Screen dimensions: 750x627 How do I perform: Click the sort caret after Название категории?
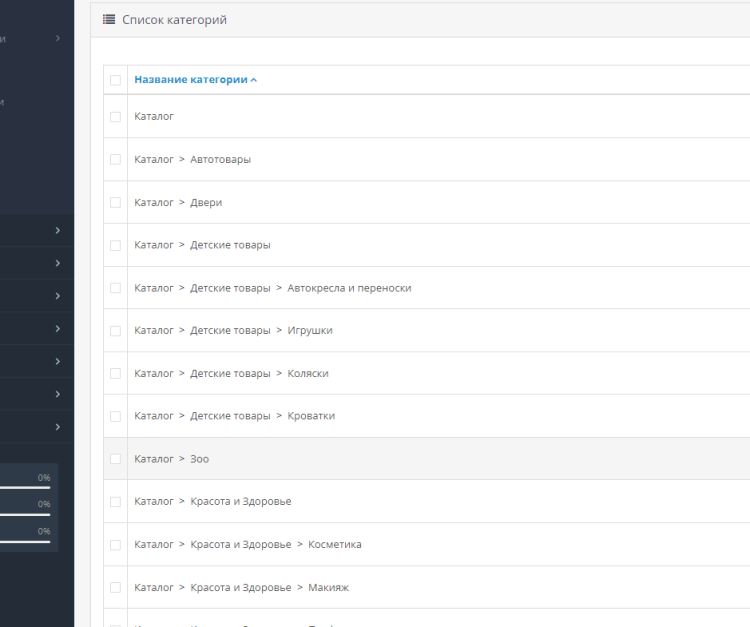point(254,80)
